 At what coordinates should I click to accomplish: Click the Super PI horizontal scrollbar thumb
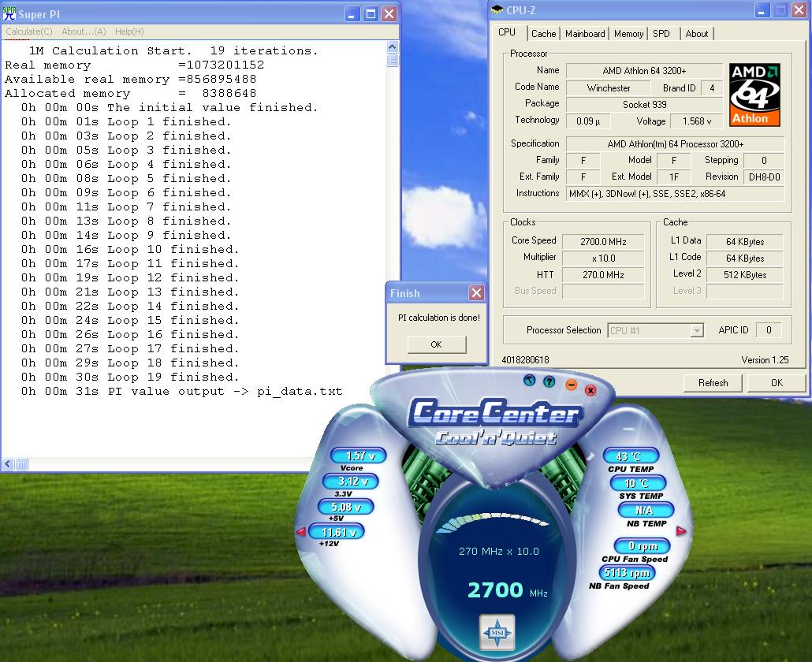coord(22,464)
